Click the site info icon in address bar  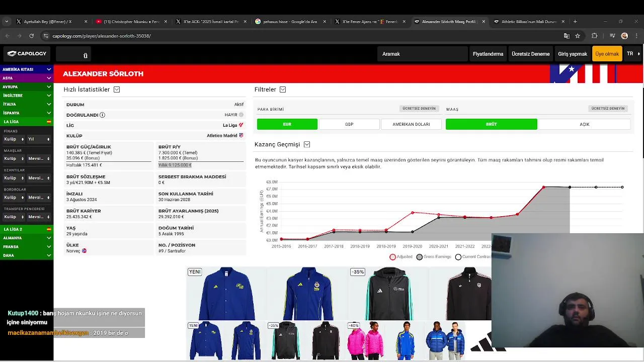(x=46, y=36)
